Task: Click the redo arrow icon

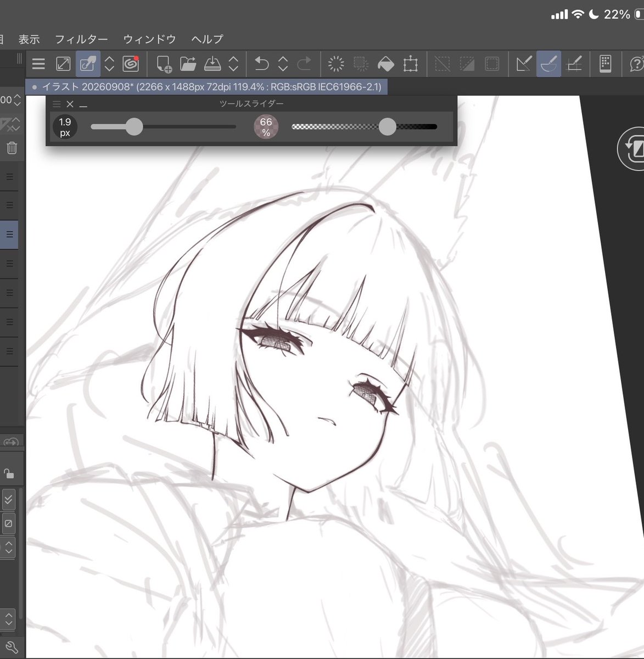Action: pyautogui.click(x=304, y=64)
